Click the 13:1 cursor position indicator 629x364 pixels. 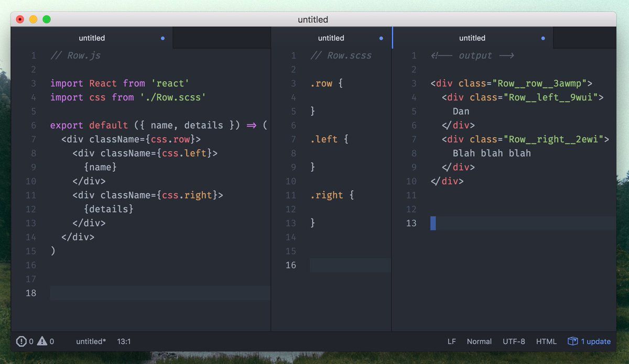(124, 341)
